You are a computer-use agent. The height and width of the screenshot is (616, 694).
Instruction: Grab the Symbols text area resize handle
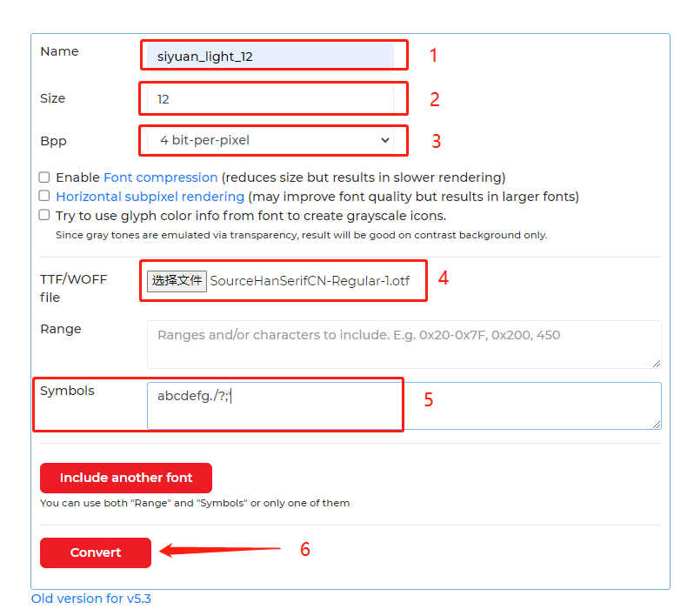point(656,424)
